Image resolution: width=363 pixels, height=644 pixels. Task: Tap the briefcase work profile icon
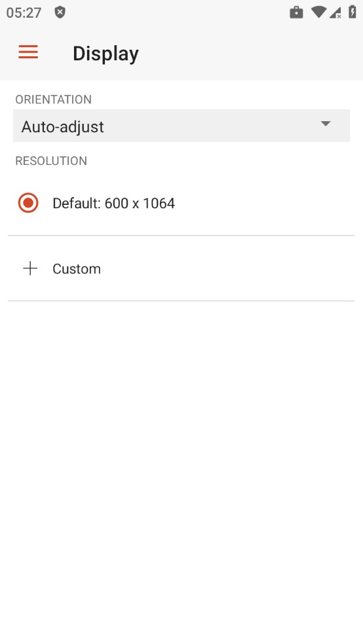(296, 12)
